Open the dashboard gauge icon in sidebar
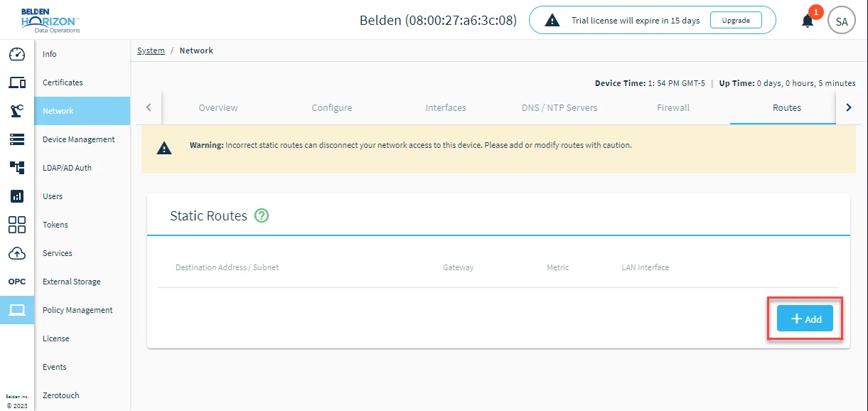This screenshot has height=411, width=868. coord(17,54)
